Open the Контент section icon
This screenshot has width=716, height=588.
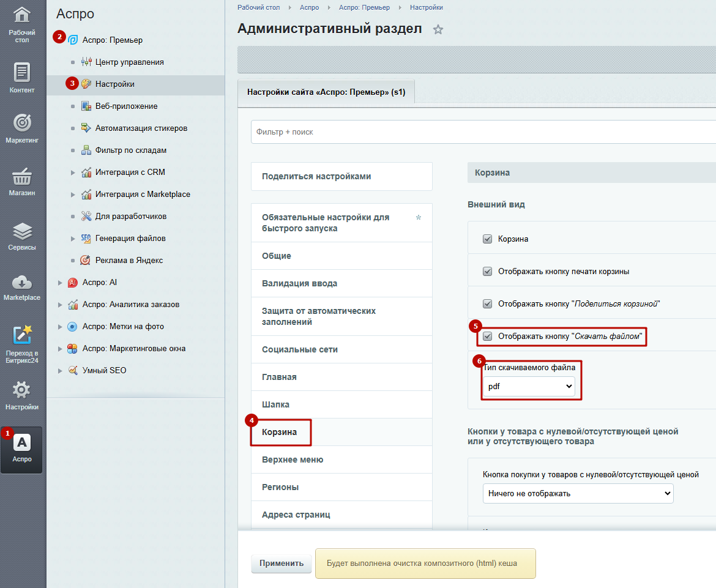[22, 72]
